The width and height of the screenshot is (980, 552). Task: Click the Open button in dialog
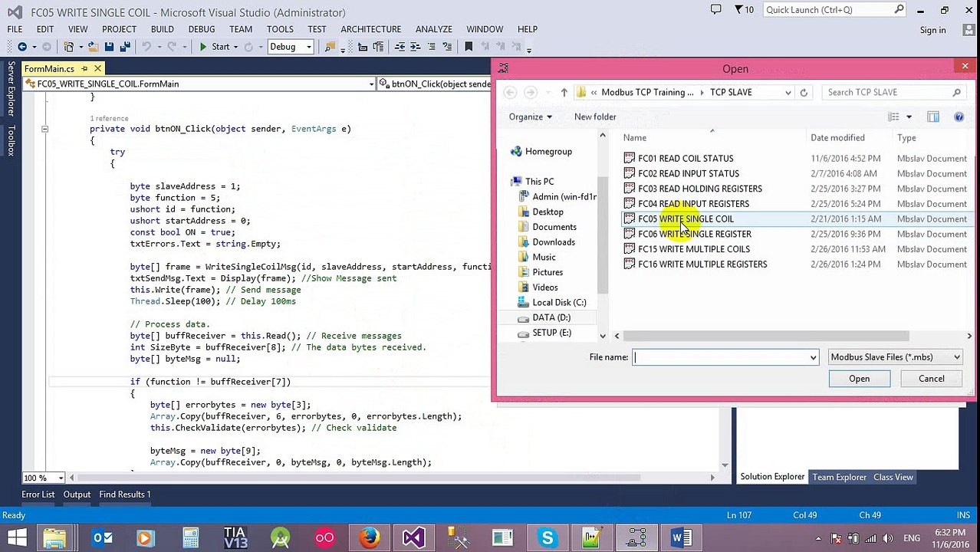pyautogui.click(x=859, y=378)
